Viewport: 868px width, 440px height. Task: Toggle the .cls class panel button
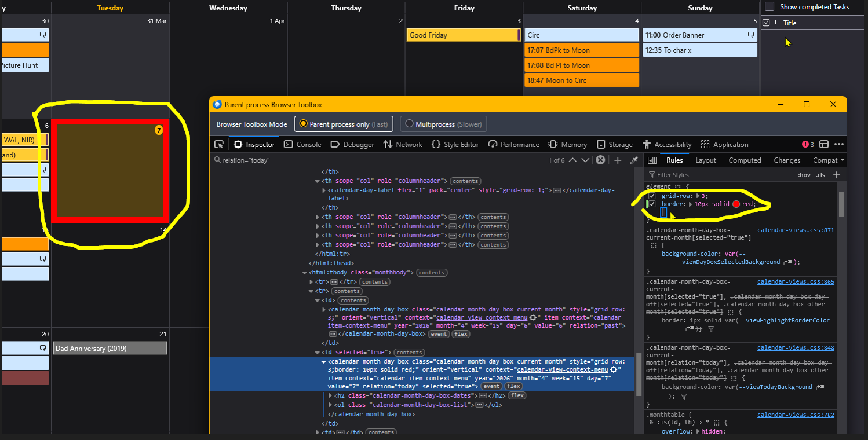[820, 175]
